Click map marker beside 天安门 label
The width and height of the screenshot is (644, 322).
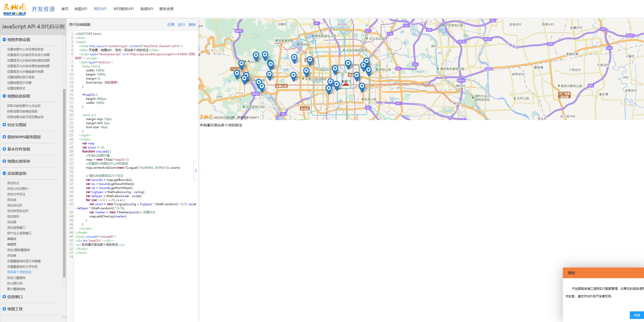pos(336,85)
